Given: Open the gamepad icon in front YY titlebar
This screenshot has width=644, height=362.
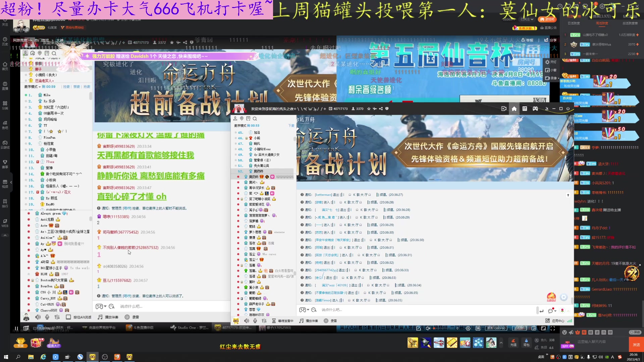Looking at the screenshot, I should coord(535,109).
